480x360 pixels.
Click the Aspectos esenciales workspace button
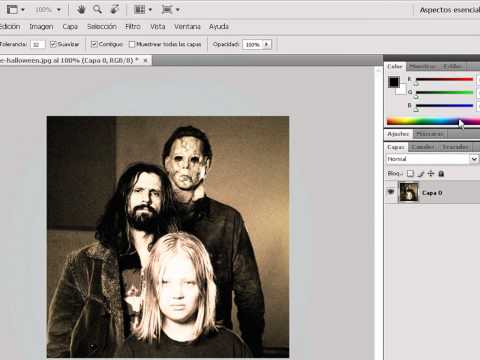449,10
